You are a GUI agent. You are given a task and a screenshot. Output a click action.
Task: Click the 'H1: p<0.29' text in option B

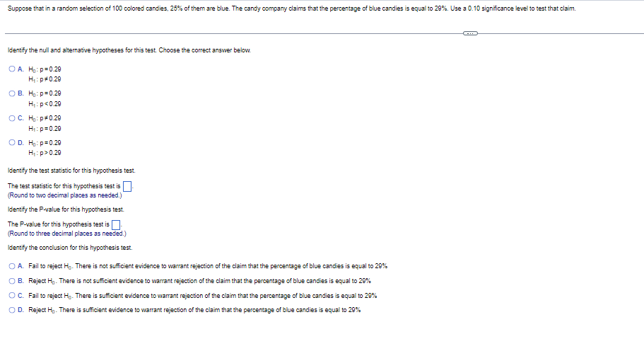click(45, 104)
